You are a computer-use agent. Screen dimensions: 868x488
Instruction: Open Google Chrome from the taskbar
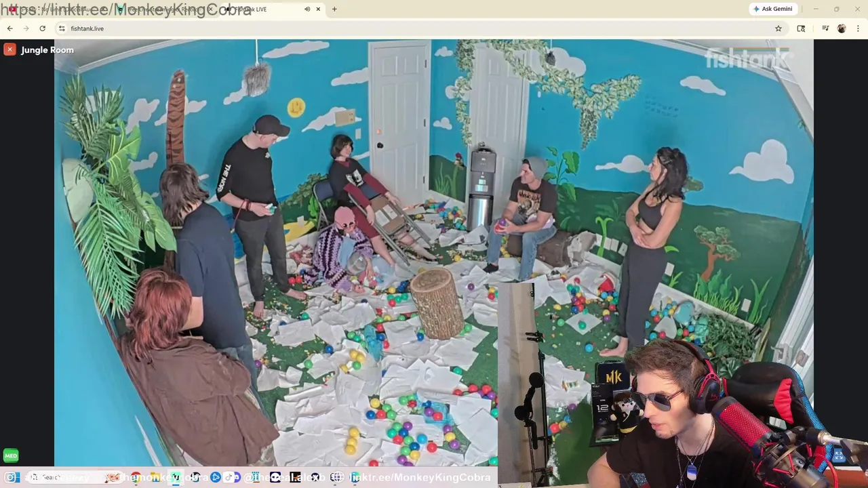[x=136, y=477]
